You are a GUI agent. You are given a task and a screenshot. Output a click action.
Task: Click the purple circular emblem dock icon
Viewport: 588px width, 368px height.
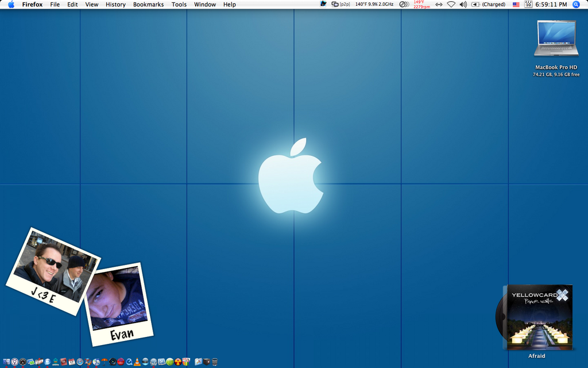(14, 362)
